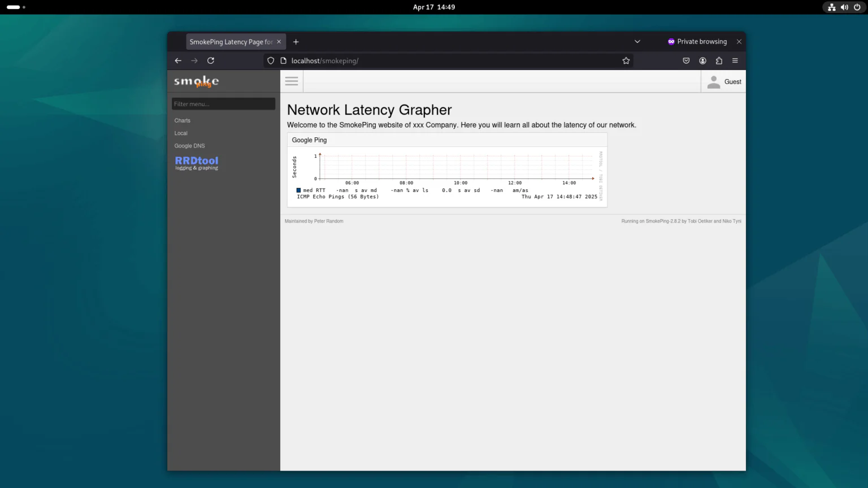Click the Network Latency Grapher heading
Screen dimensions: 868x488
point(370,110)
